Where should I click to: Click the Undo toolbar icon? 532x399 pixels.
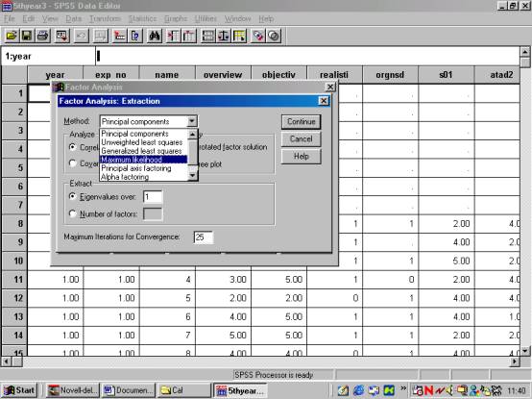pyautogui.click(x=81, y=36)
